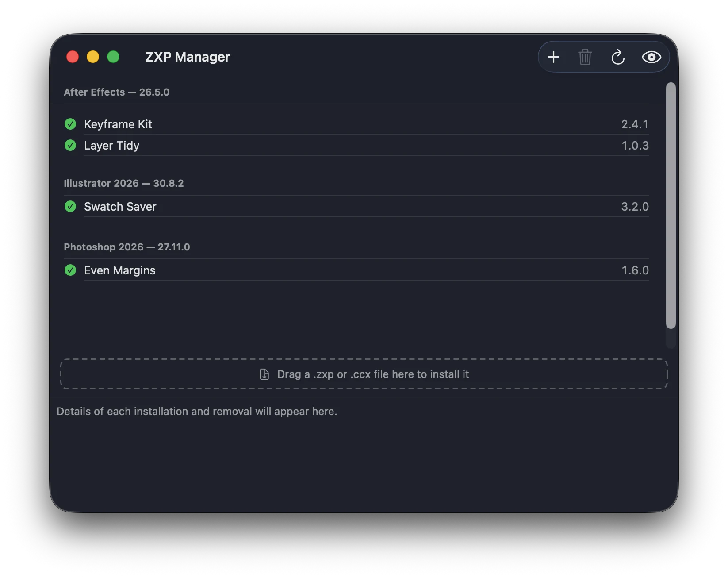The height and width of the screenshot is (578, 728).
Task: Click the green check beside Swatch Saver
Action: 70,206
